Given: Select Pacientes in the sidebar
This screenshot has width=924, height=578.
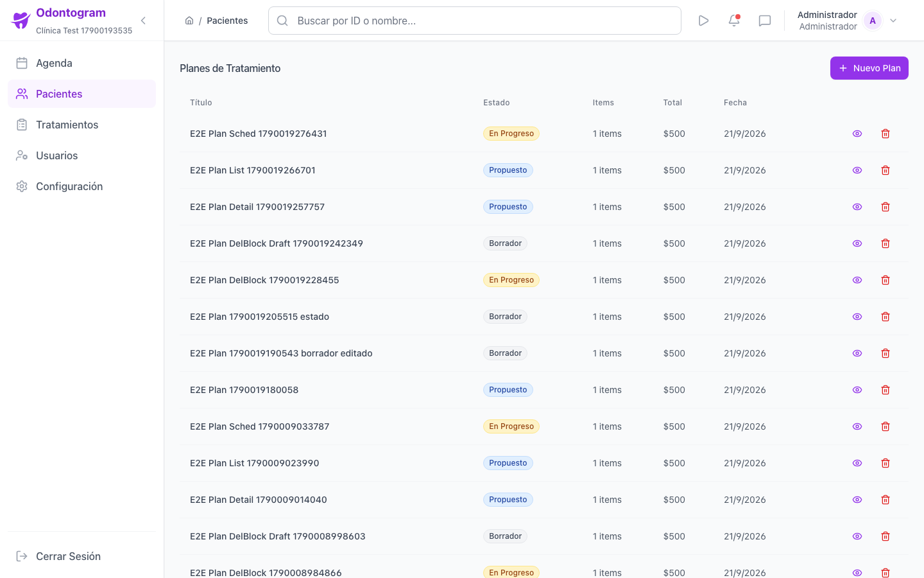Looking at the screenshot, I should [81, 94].
